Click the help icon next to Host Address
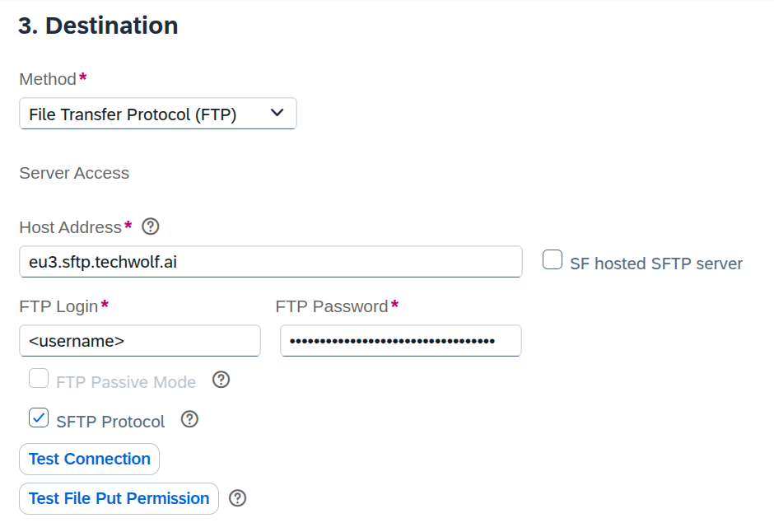The width and height of the screenshot is (774, 532). (x=151, y=226)
